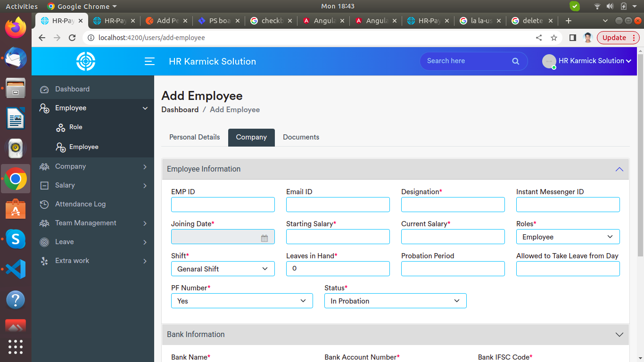Expand the Bank Information section

coord(619,335)
